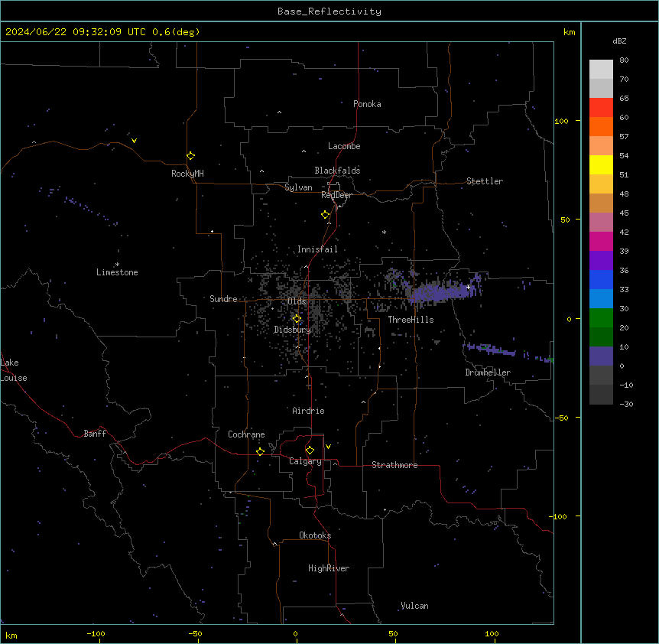659x644 pixels.
Task: Click the Olds town label
Action: (297, 301)
